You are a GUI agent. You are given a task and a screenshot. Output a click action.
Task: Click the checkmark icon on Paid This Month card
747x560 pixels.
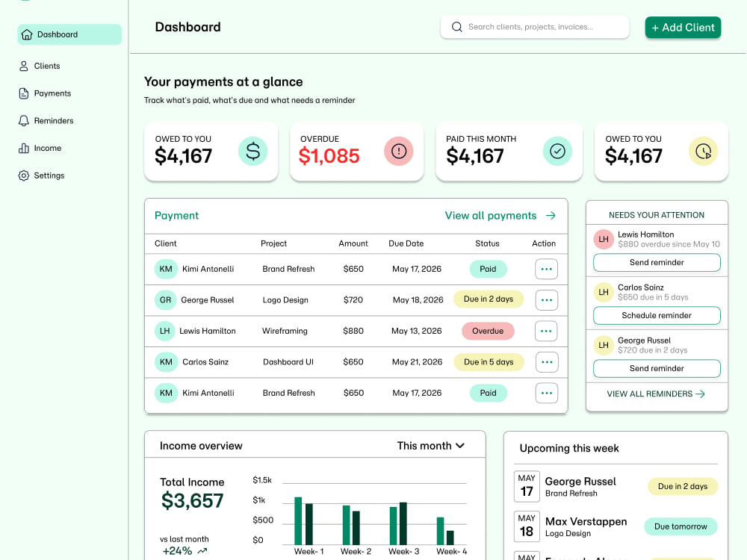click(x=557, y=151)
